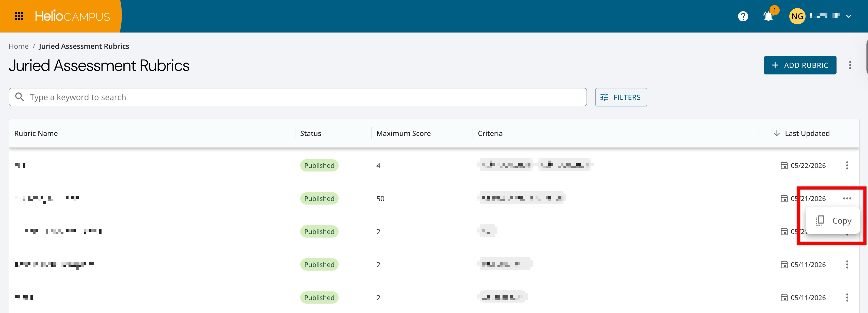Viewport: 868px width, 313px height.
Task: Click Juried Assessment Rubrics breadcrumb
Action: [x=84, y=46]
